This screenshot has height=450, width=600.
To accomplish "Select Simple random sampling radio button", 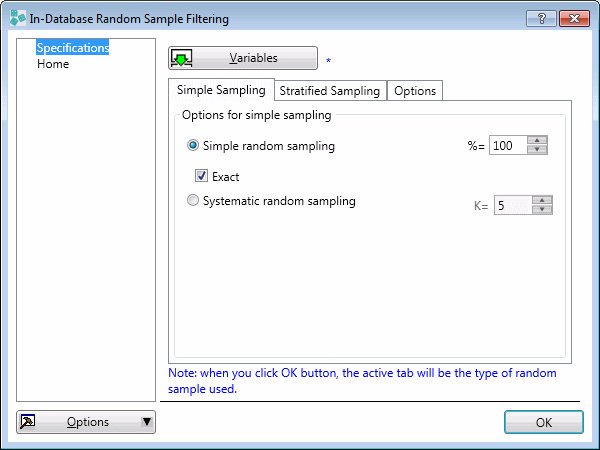I will point(194,146).
